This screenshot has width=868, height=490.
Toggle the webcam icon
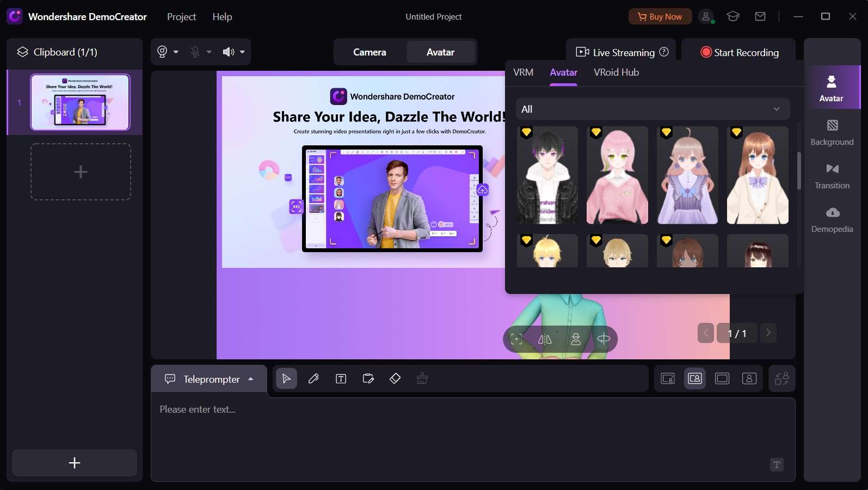(162, 52)
